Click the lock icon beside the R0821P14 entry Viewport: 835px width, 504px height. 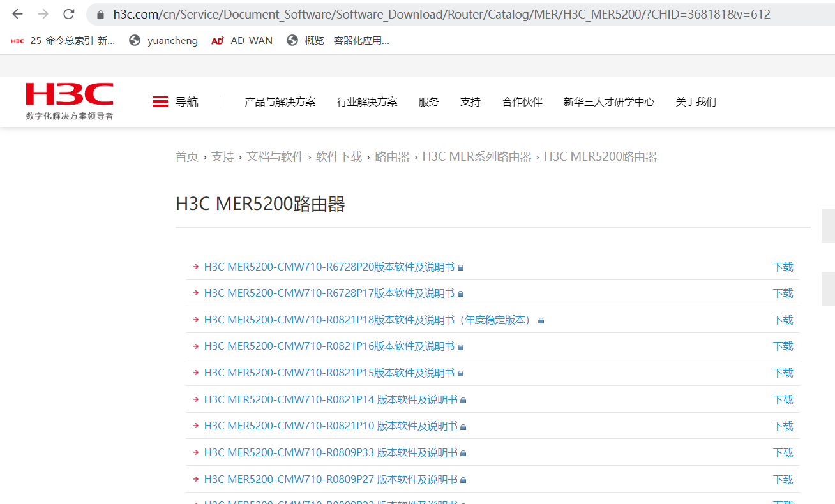[463, 401]
